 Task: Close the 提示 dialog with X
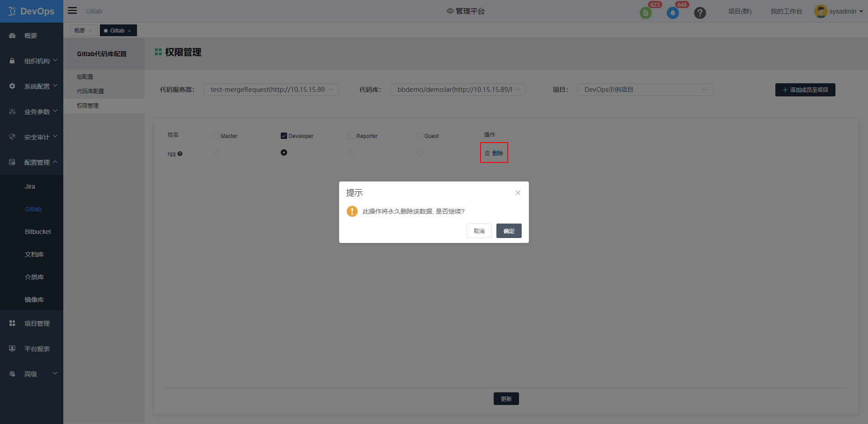(518, 193)
